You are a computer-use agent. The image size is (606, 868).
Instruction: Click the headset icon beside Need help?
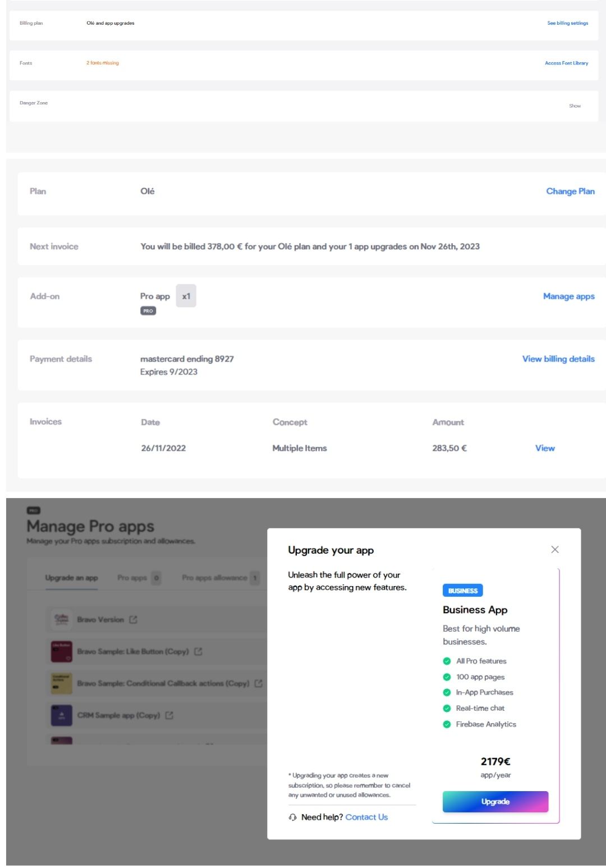point(293,817)
